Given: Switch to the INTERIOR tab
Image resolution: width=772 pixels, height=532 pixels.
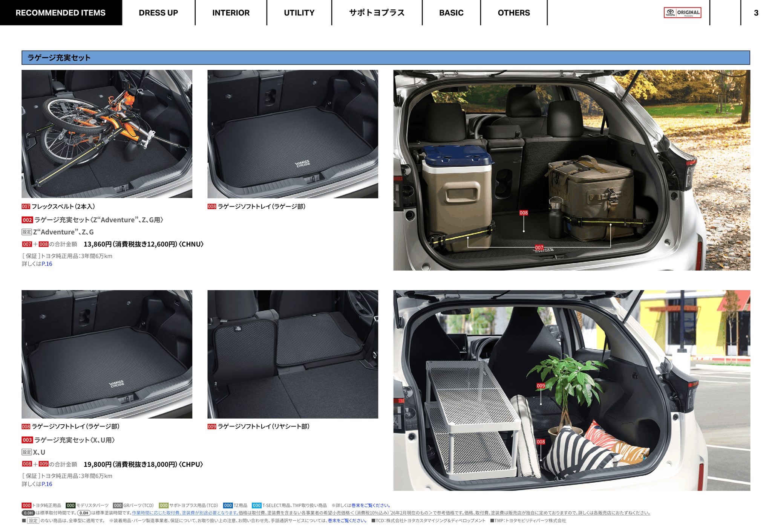Looking at the screenshot, I should pos(231,12).
